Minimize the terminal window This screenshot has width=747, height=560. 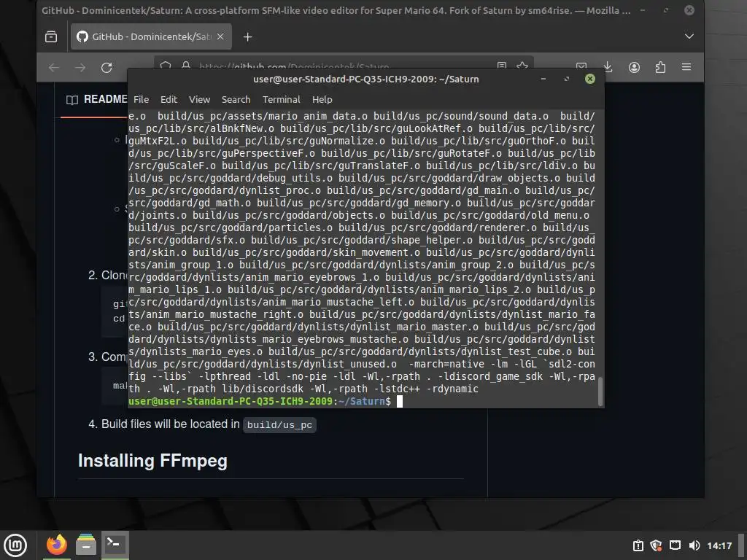point(543,79)
